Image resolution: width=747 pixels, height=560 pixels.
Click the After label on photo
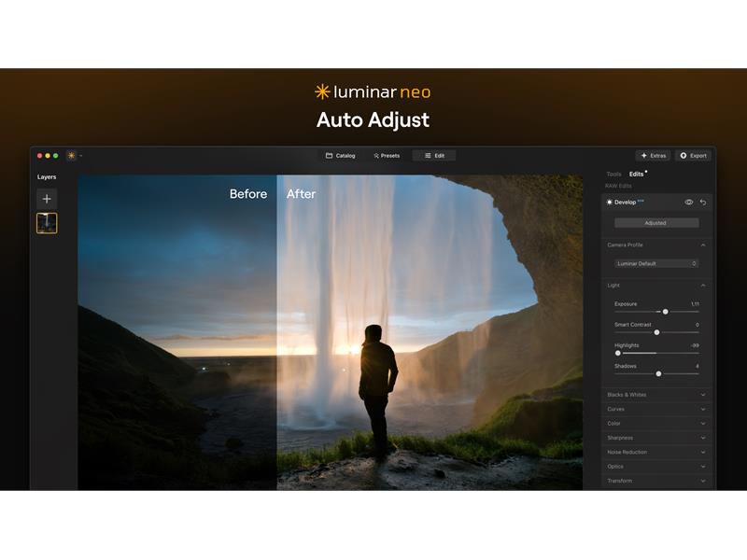click(x=301, y=194)
